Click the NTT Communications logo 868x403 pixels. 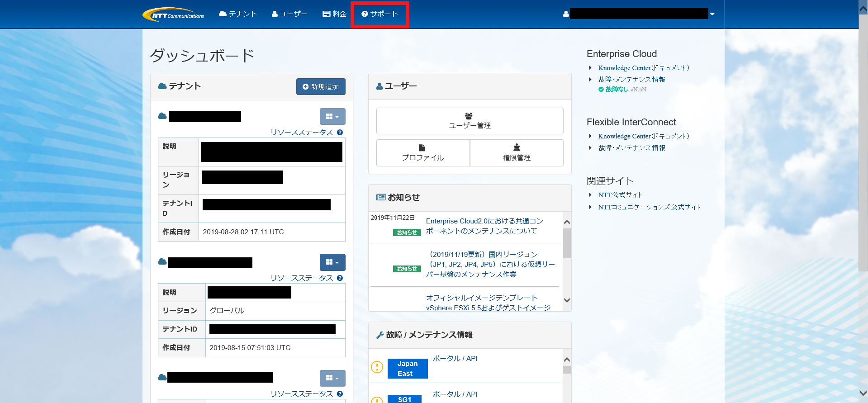(173, 14)
